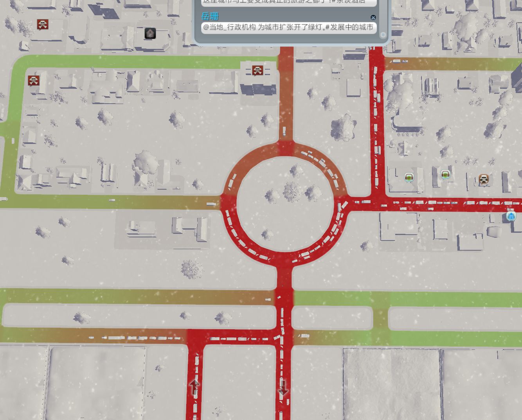
Task: Click the chirper panel scroll handle
Action: [x=383, y=35]
